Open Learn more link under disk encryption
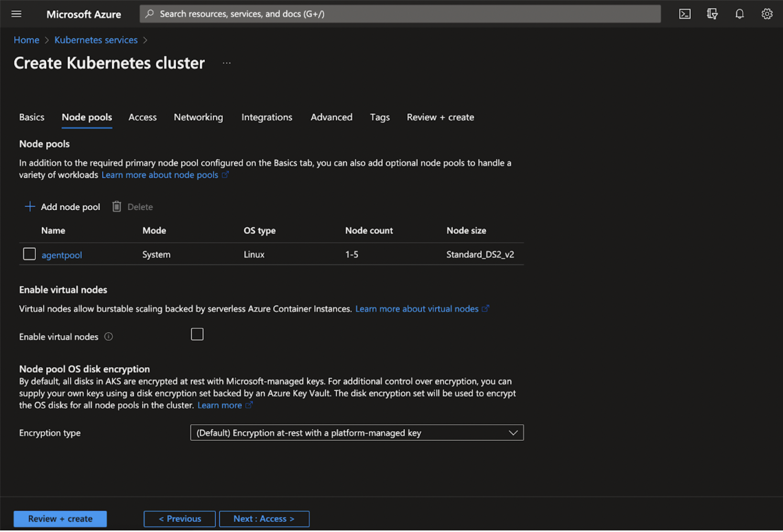Screen dimensions: 783x532 (x=220, y=405)
